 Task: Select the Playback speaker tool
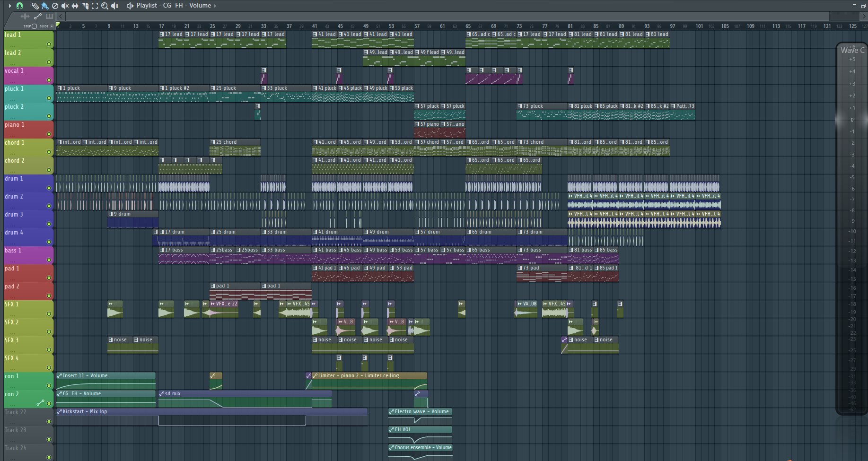[114, 6]
